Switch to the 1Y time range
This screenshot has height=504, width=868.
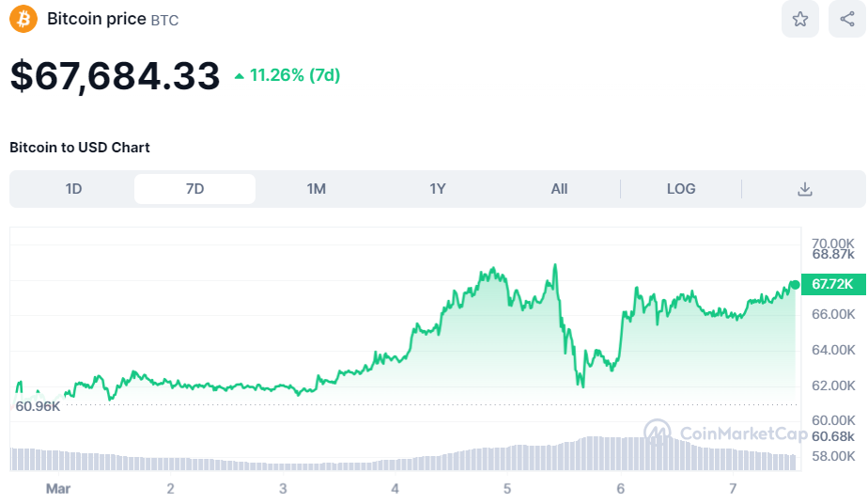pyautogui.click(x=437, y=189)
